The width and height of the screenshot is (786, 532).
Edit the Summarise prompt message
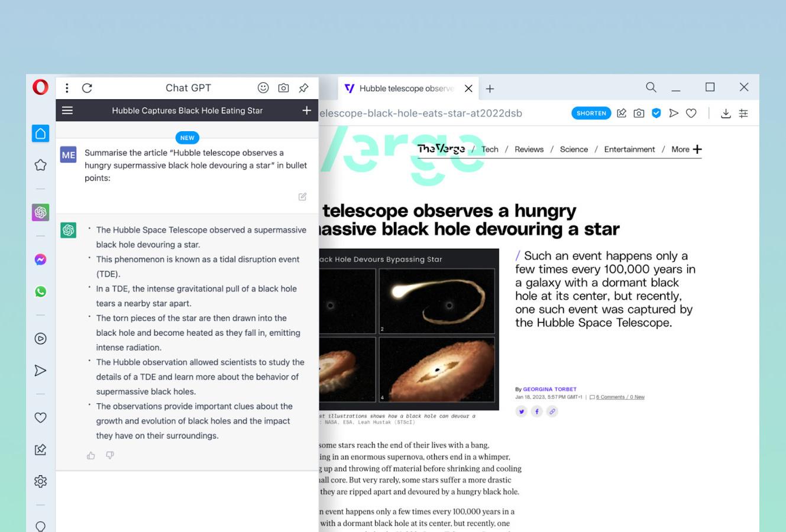302,197
